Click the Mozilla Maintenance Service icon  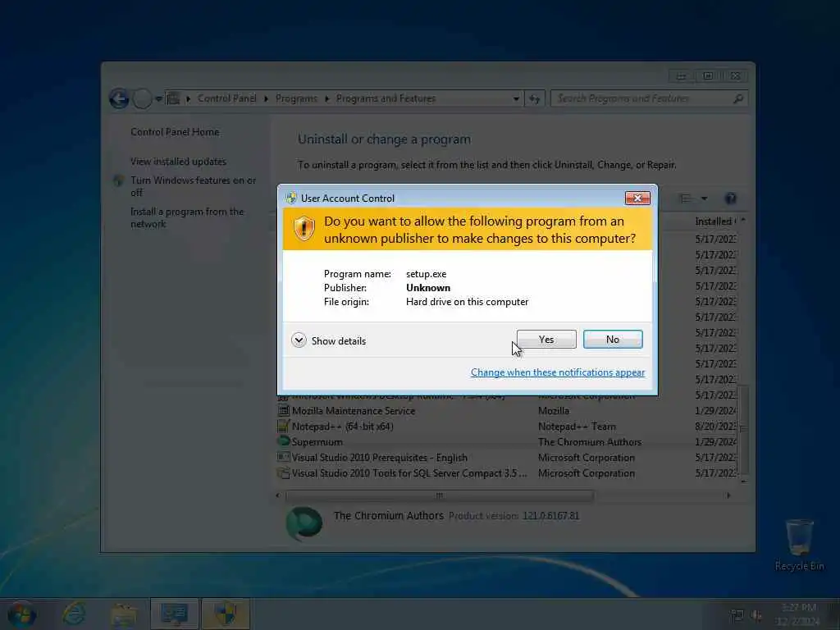coord(283,411)
